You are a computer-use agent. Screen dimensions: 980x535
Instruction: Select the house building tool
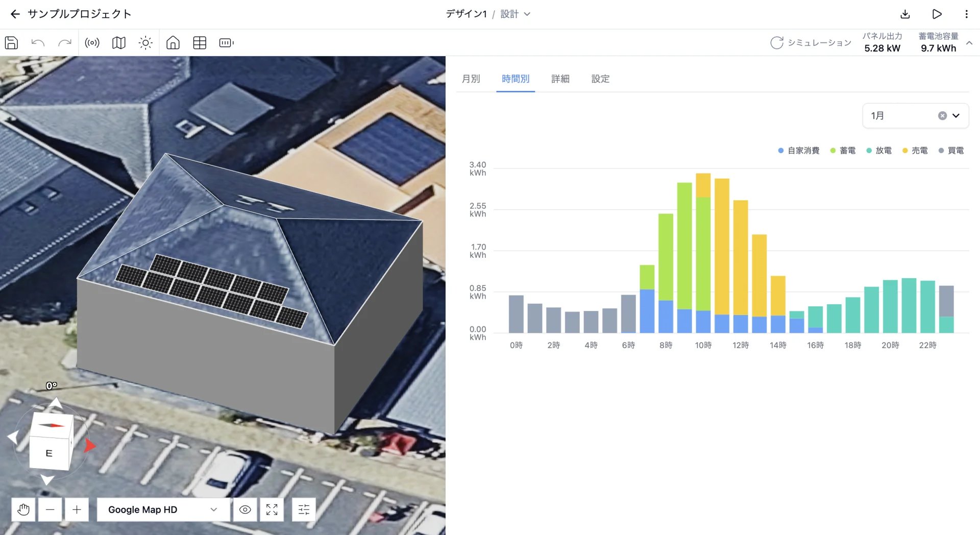click(x=173, y=43)
